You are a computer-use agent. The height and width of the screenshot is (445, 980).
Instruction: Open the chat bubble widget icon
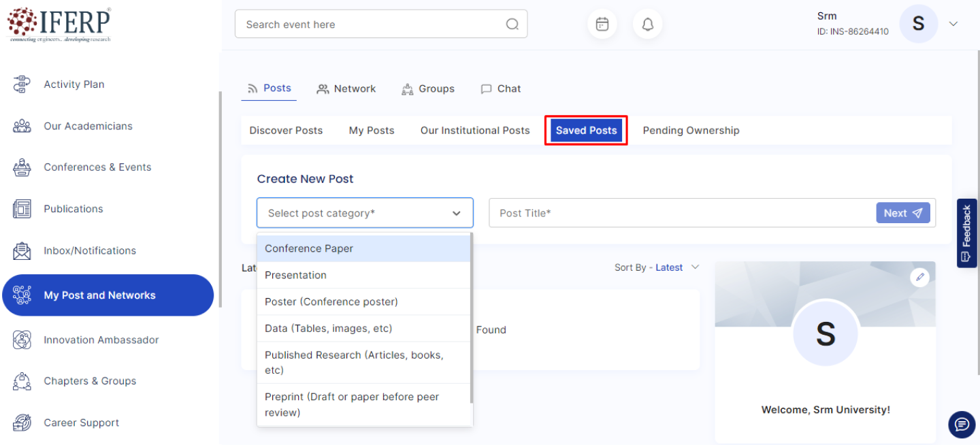[961, 425]
